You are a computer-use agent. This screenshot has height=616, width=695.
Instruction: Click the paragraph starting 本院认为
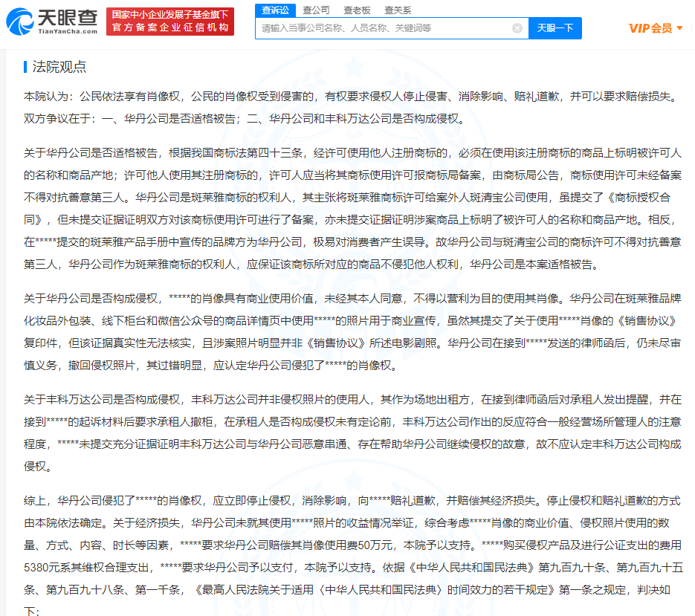(x=352, y=108)
